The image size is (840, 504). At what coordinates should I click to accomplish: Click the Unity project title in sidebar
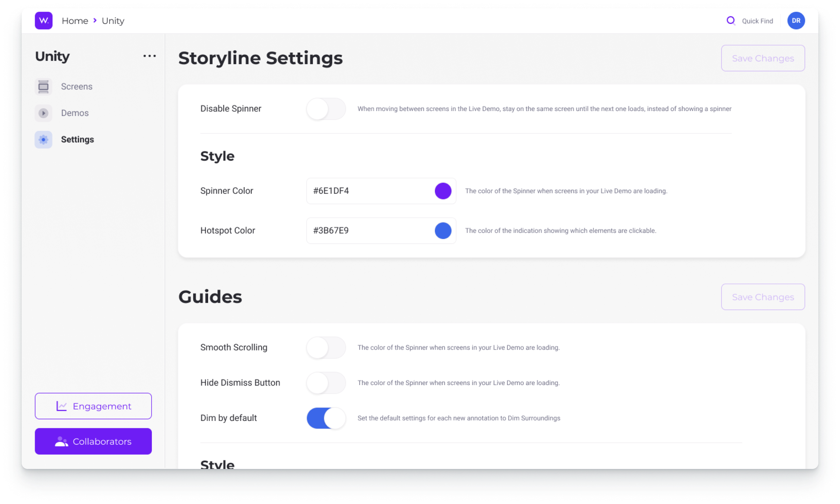[x=52, y=57]
